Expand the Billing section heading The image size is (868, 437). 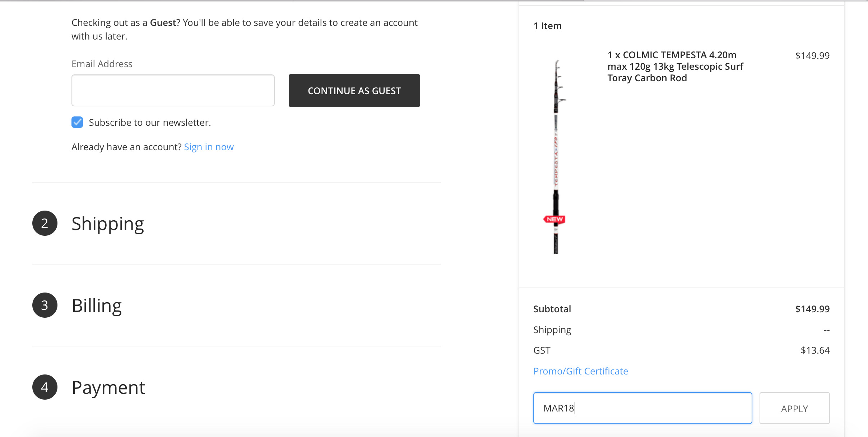(97, 305)
